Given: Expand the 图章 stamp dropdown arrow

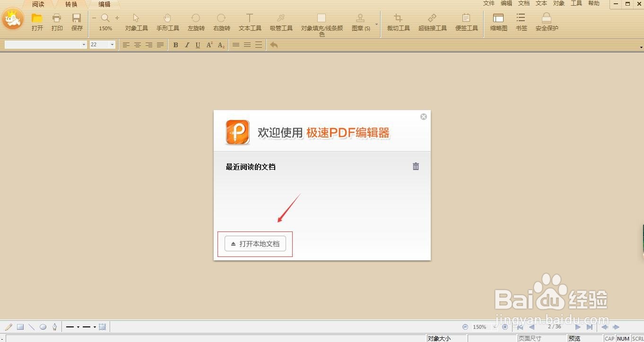Looking at the screenshot, I should click(377, 24).
